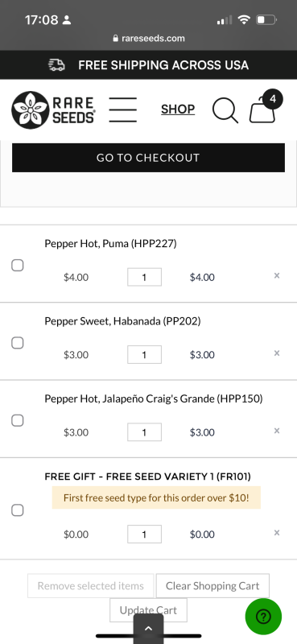Open the hamburger navigation menu
297x644 pixels.
click(123, 109)
